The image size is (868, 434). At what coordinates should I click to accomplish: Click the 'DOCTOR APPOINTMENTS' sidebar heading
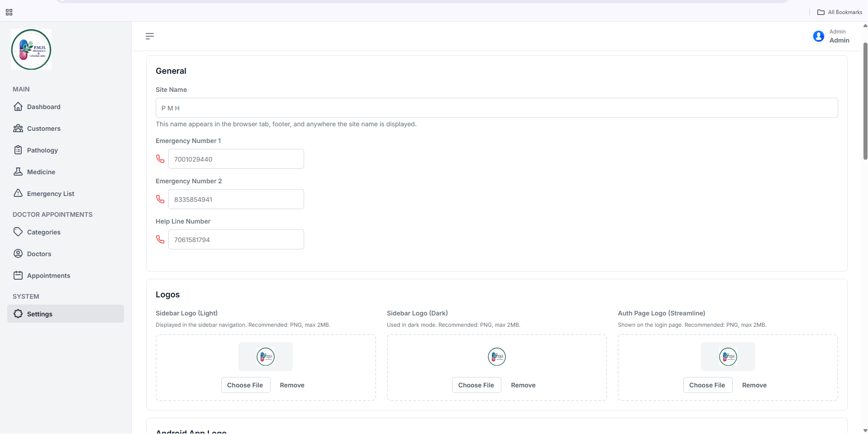[x=52, y=215]
